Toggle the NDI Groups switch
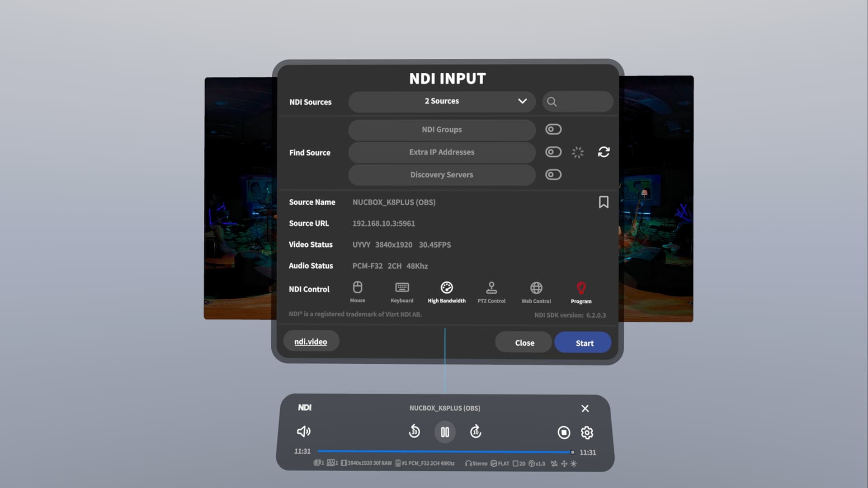Image resolution: width=868 pixels, height=488 pixels. 553,129
